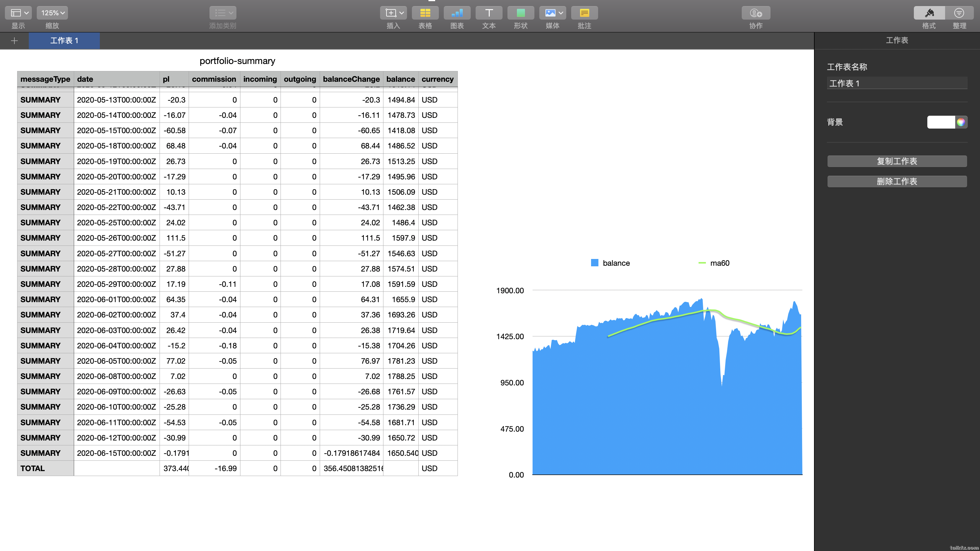The width and height of the screenshot is (980, 551).
Task: Open the 插入 insert menu button
Action: point(393,13)
